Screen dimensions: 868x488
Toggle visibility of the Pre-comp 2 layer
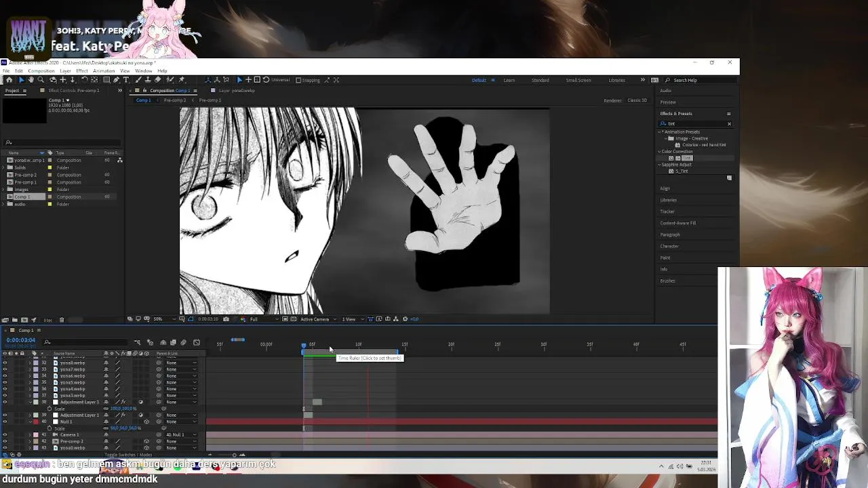(x=5, y=441)
